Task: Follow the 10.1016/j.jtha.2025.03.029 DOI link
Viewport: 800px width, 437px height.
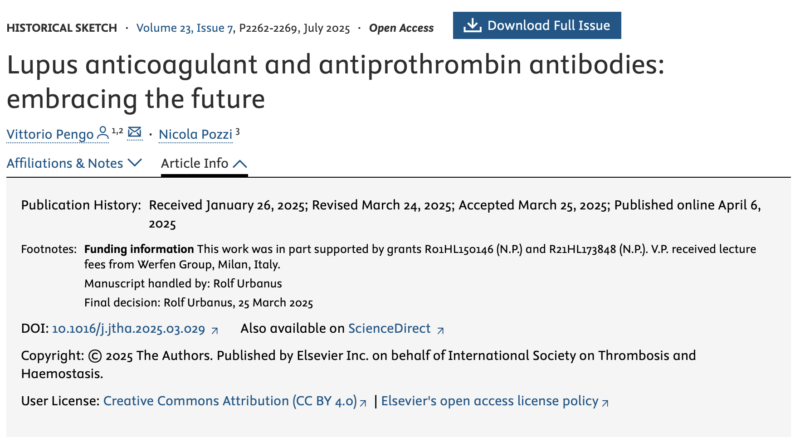Action: coord(127,328)
